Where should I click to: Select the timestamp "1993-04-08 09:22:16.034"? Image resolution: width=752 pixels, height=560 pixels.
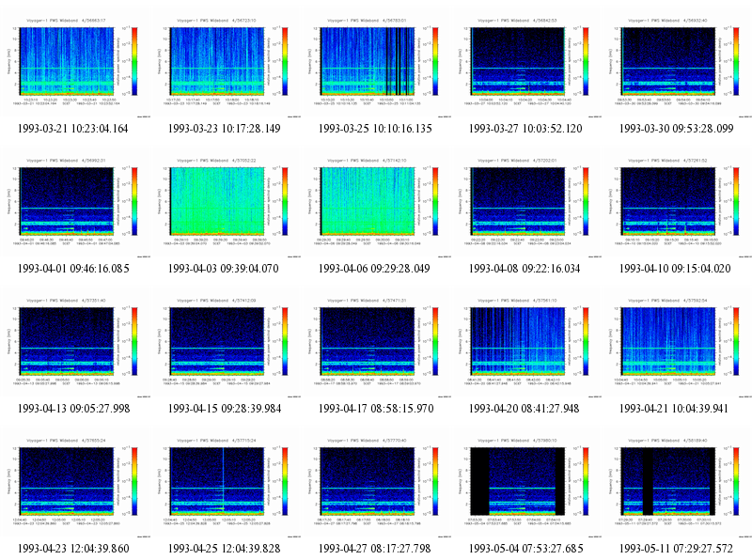525,269
